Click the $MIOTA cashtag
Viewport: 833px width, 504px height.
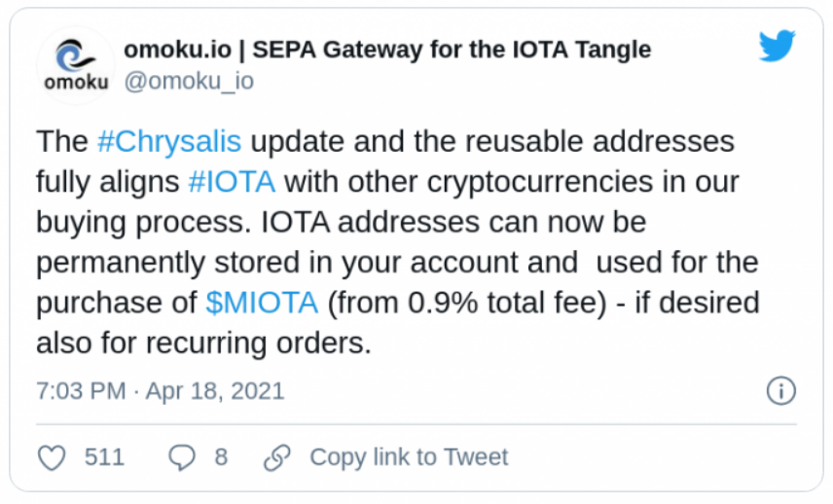[x=262, y=303]
